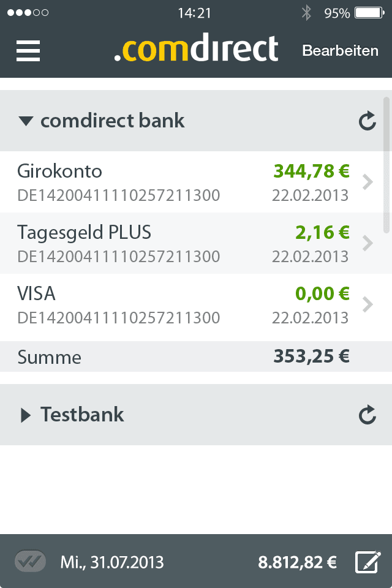The width and height of the screenshot is (392, 588).
Task: Refresh the Testbank accounts
Action: coord(366,415)
